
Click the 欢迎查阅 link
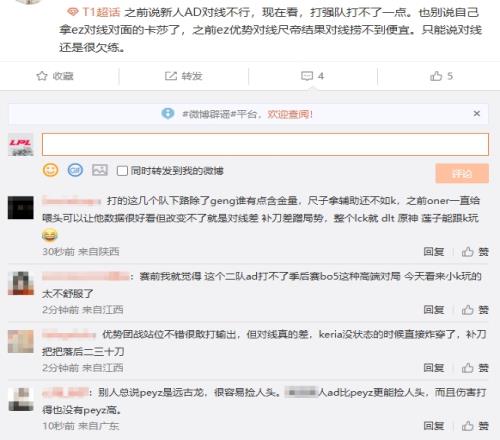click(290, 114)
